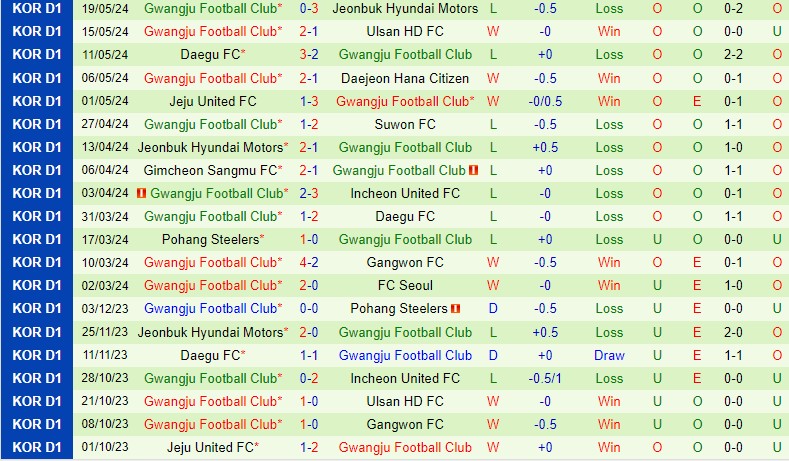Image resolution: width=789 pixels, height=461 pixels.
Task: Click the red card icon before Gwangju on 03/04/24
Action: [142, 194]
